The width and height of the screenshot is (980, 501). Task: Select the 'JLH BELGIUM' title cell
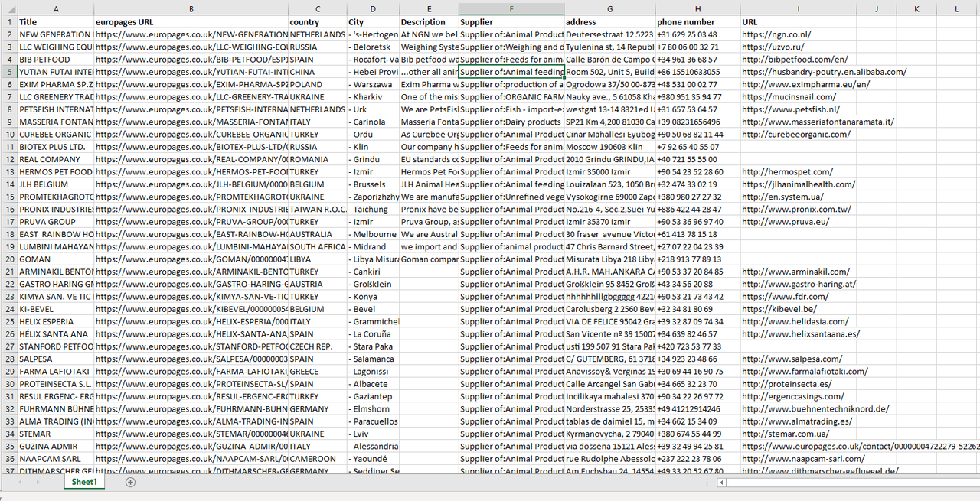point(56,184)
